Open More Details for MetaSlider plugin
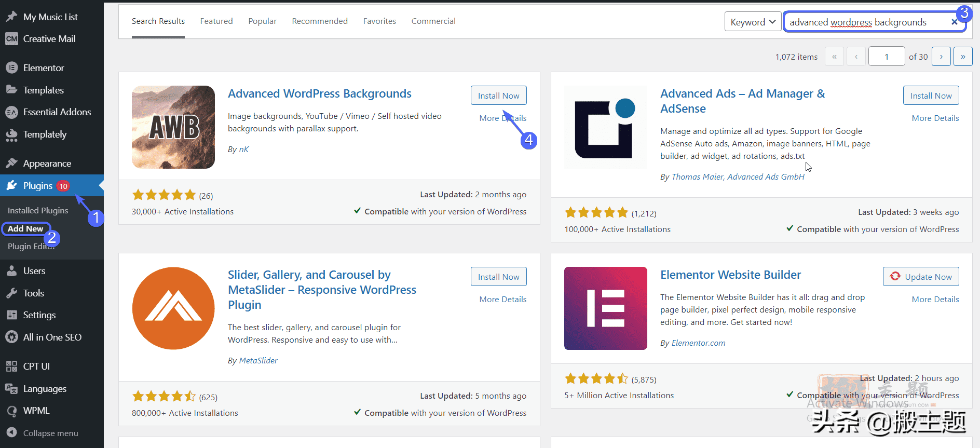The height and width of the screenshot is (448, 980). point(503,300)
